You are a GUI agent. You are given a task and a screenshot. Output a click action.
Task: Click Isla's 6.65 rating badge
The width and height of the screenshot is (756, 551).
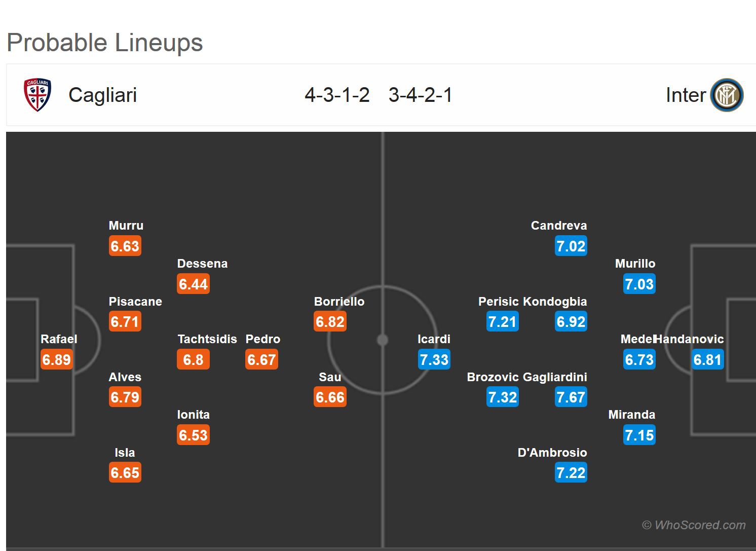125,473
